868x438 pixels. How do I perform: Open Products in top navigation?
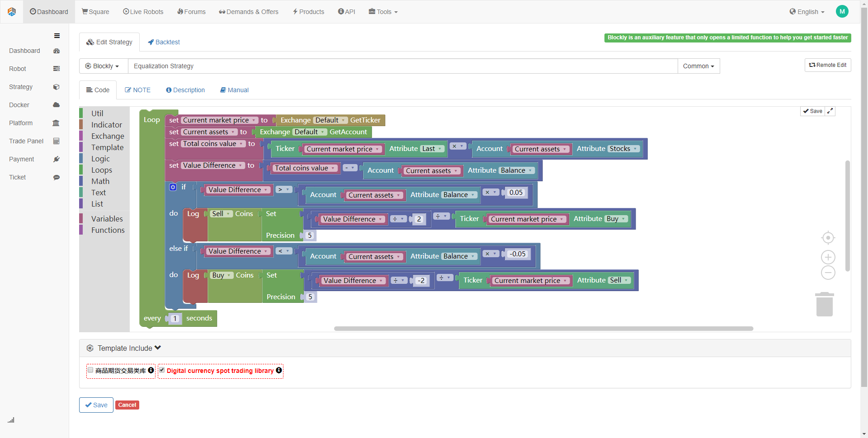click(x=308, y=12)
